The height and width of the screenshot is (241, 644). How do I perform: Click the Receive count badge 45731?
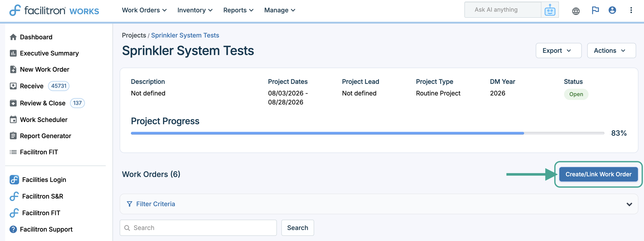(59, 86)
